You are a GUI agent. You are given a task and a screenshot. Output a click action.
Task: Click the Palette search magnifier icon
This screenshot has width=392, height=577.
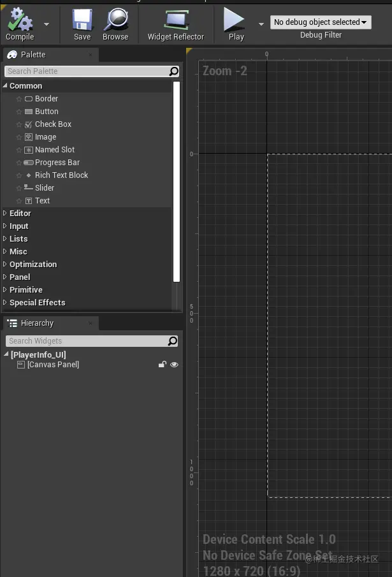[x=174, y=71]
